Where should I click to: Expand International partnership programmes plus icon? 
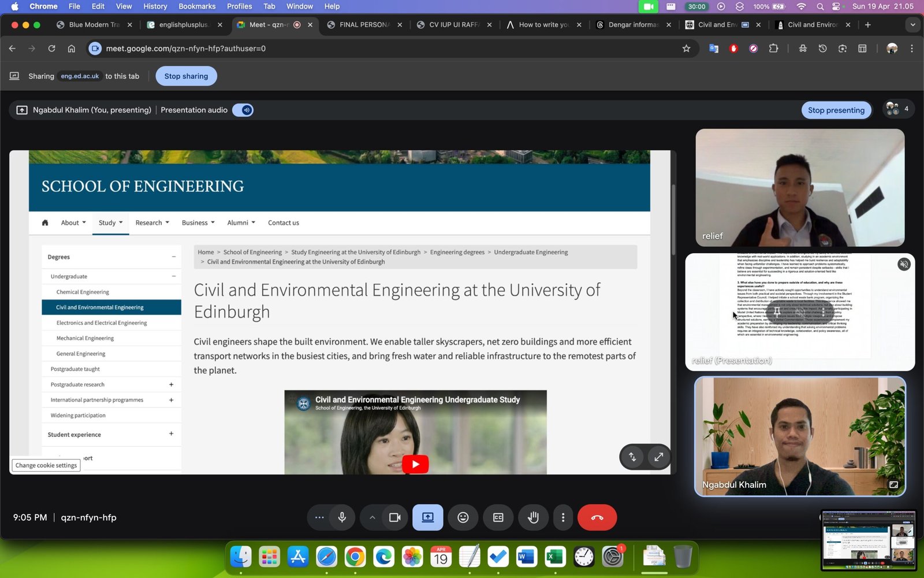pos(171,400)
